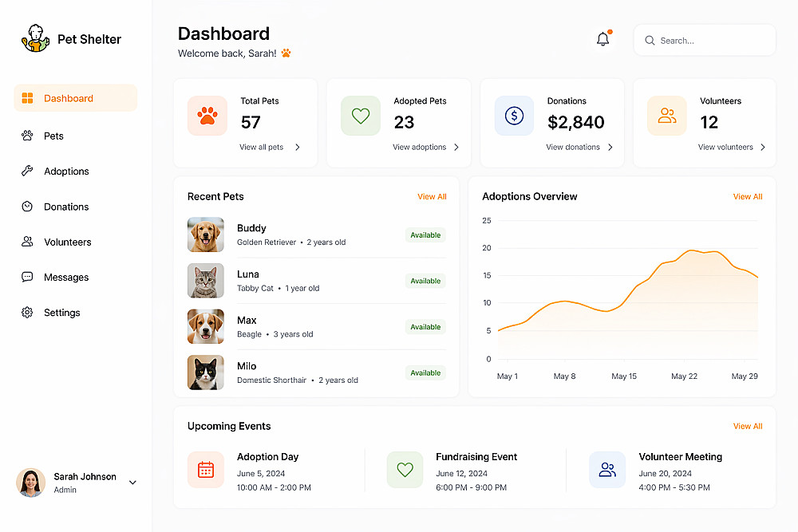Click the orange Volunteers card icon
798x532 pixels.
[666, 116]
